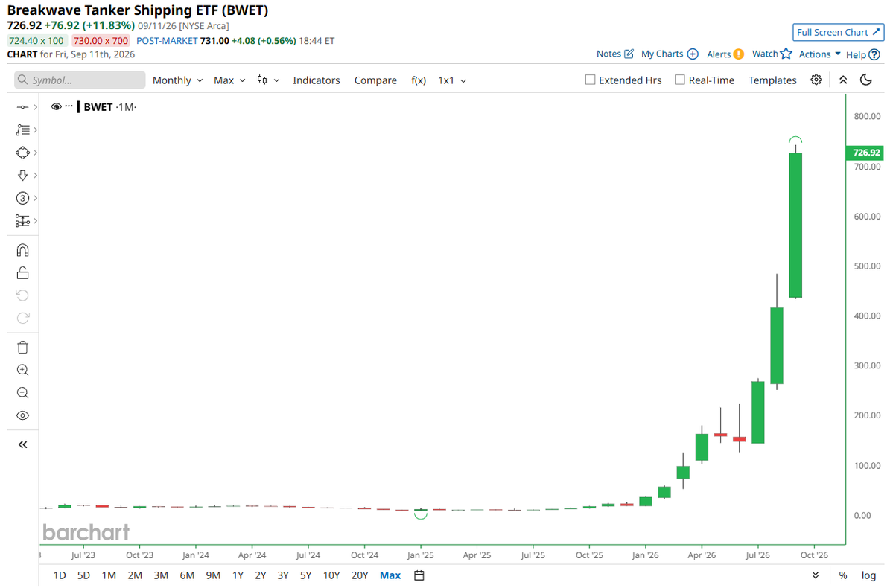Toggle drawings visibility in left toolbar
Image resolution: width=893 pixels, height=588 pixels.
point(22,415)
